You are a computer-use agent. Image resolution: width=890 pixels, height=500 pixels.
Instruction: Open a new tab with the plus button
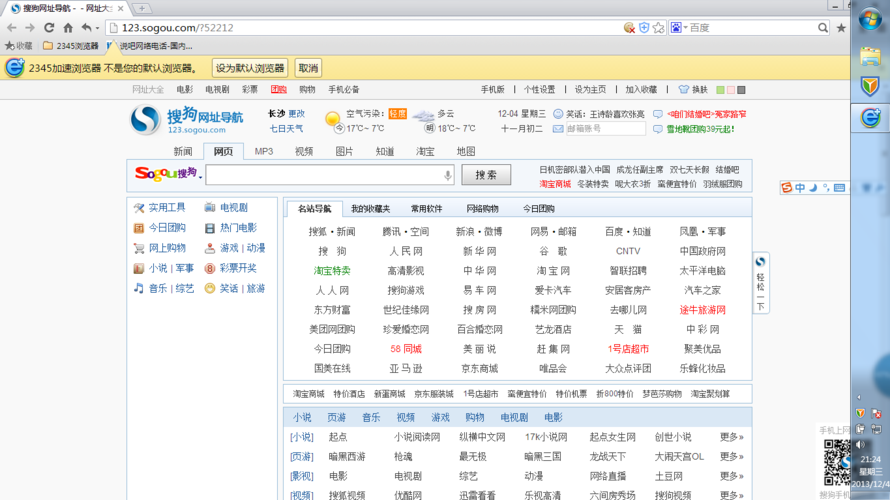pos(142,8)
